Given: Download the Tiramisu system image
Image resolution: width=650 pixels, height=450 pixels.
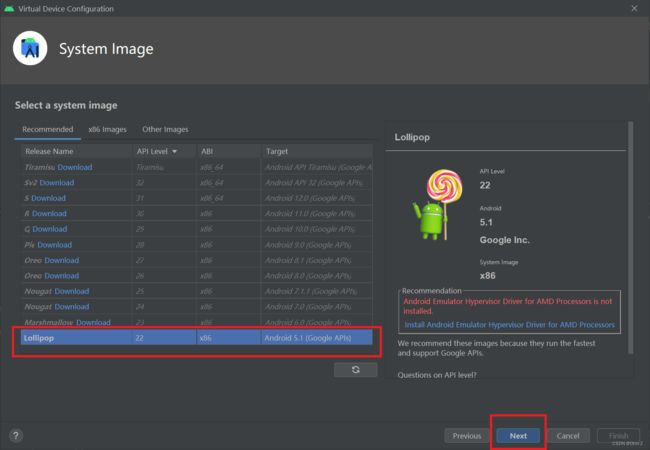Looking at the screenshot, I should click(x=75, y=167).
